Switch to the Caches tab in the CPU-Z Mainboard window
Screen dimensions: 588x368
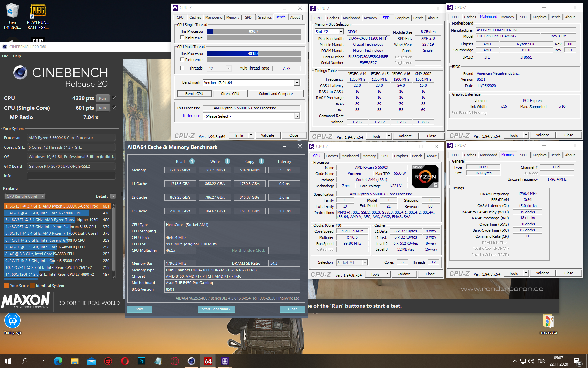tap(470, 17)
